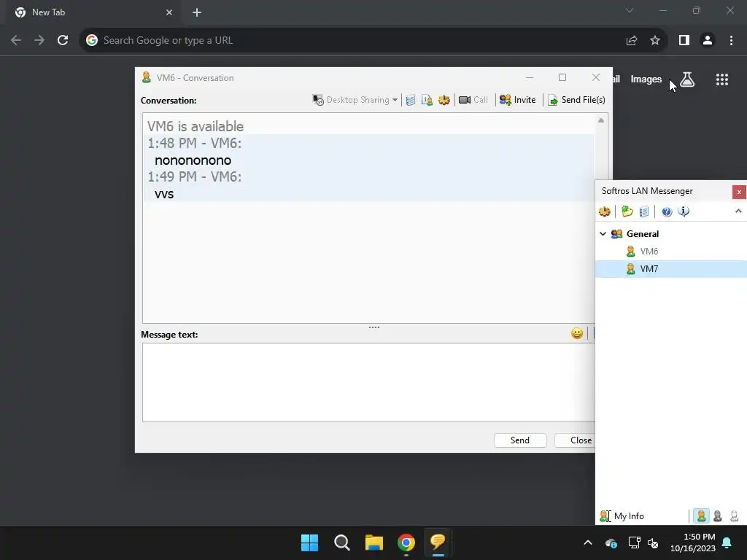Open history notebook in Messenger panel
The image size is (747, 560).
644,211
